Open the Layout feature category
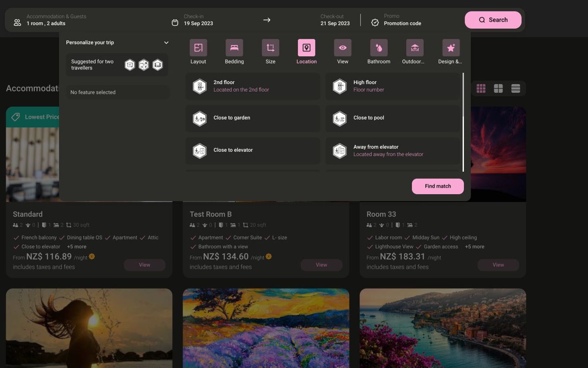This screenshot has height=368, width=588. coord(198,52)
